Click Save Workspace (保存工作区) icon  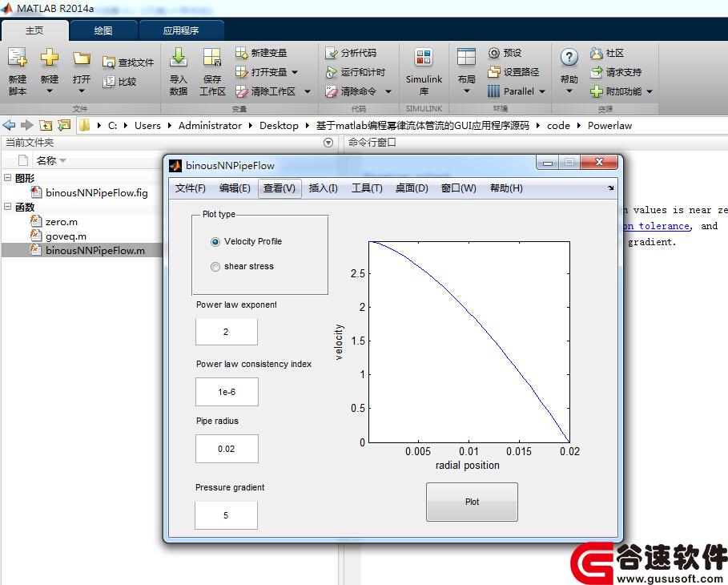(212, 57)
